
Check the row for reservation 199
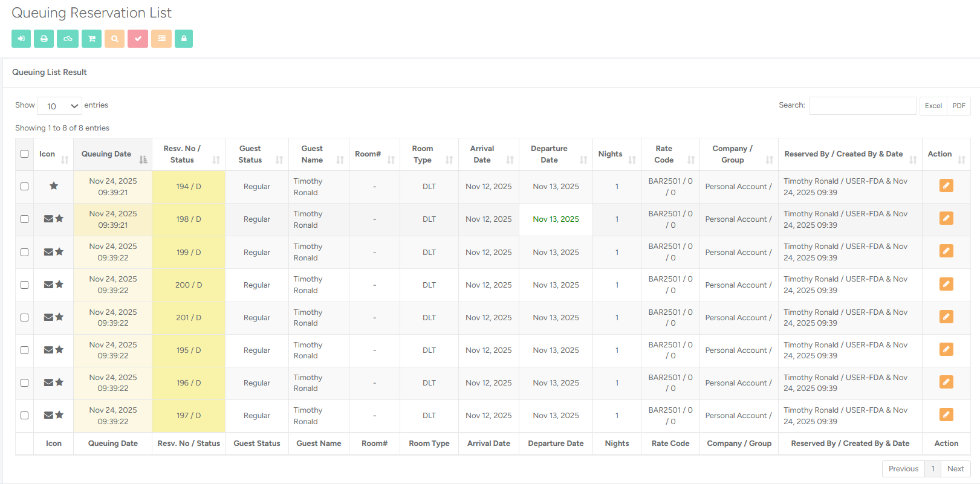pyautogui.click(x=25, y=252)
